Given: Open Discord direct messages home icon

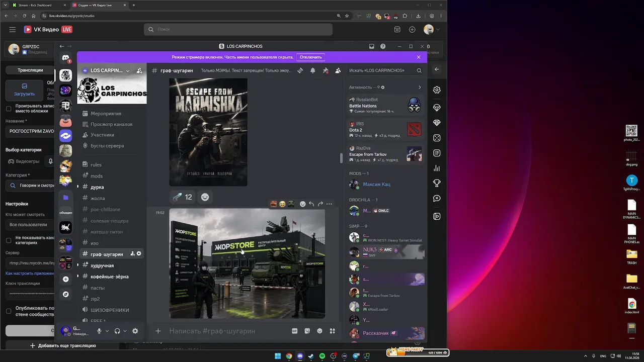Looking at the screenshot, I should click(x=66, y=58).
